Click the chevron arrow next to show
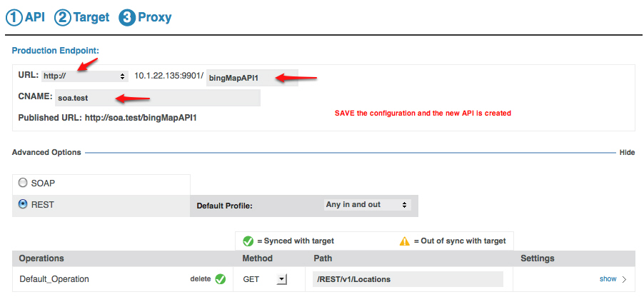This screenshot has height=297, width=644. coord(623,279)
